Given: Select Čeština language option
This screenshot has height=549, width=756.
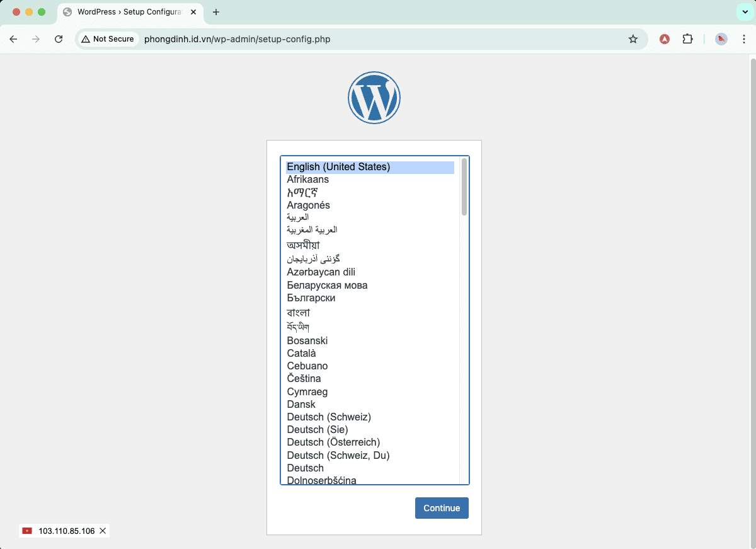Looking at the screenshot, I should pos(370,378).
